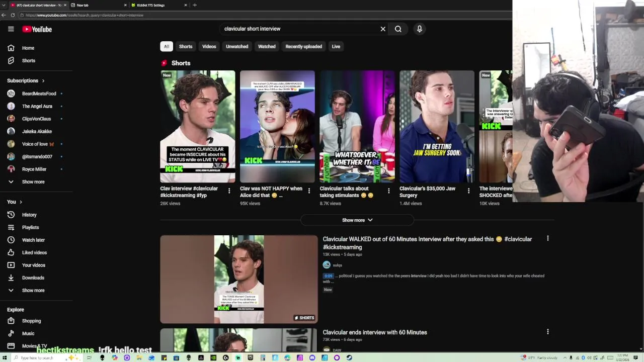The height and width of the screenshot is (362, 644).
Task: Open options for Clavicular's $35,000 Jaw Surgery short
Action: pyautogui.click(x=468, y=191)
